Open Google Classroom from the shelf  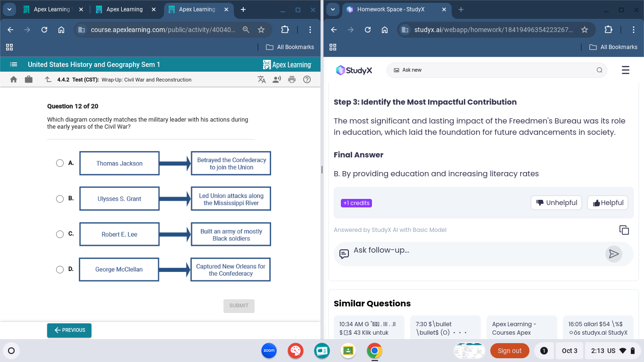(x=348, y=351)
